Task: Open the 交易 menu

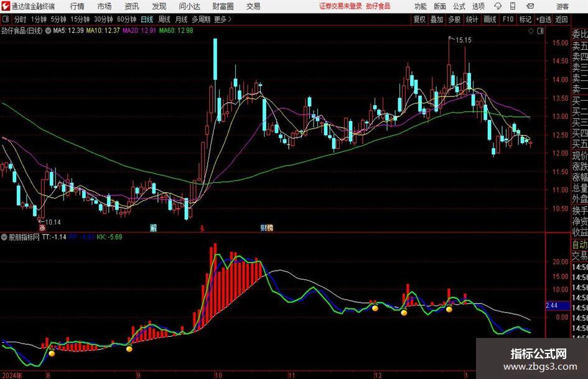Action: [253, 6]
